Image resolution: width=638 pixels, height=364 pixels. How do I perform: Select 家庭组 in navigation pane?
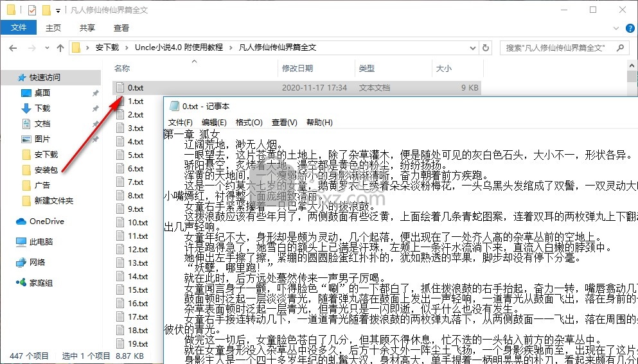click(x=40, y=283)
